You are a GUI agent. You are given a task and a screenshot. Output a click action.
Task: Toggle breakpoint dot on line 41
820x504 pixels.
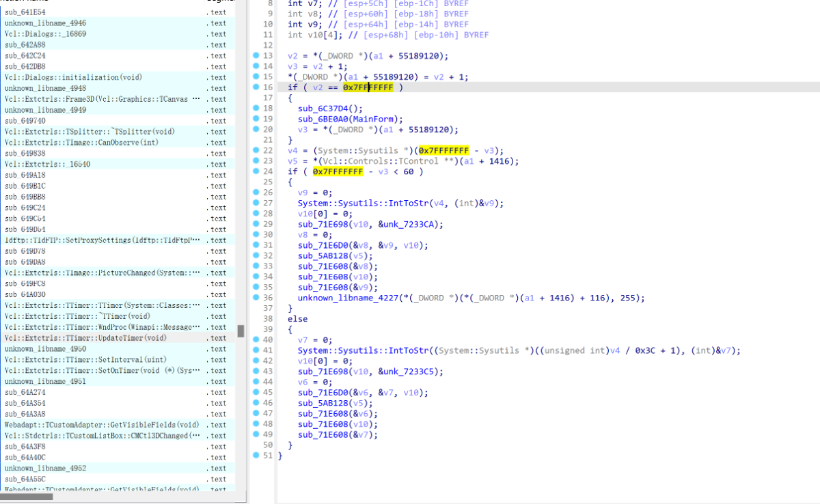tap(256, 350)
